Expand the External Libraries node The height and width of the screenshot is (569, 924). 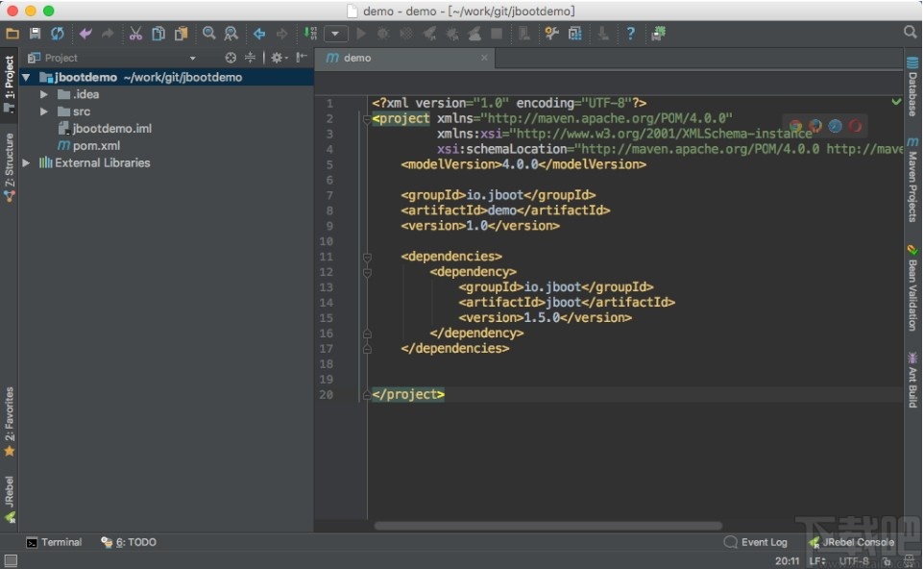(x=26, y=163)
